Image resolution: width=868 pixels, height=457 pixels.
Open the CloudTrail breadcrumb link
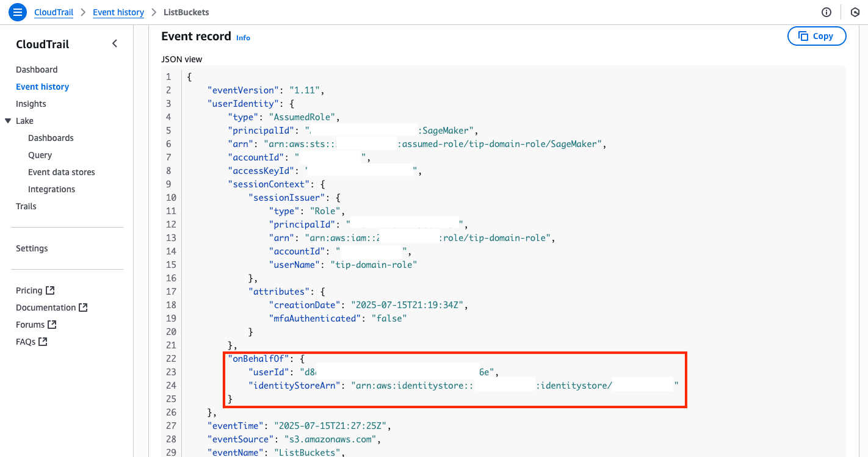[53, 12]
